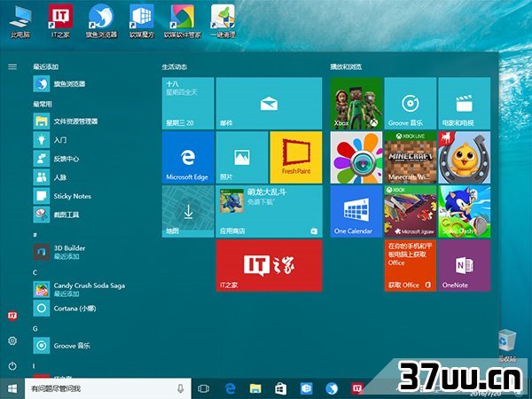Open the 应用商店 store tile
This screenshot has height=399, width=532.
(269, 211)
